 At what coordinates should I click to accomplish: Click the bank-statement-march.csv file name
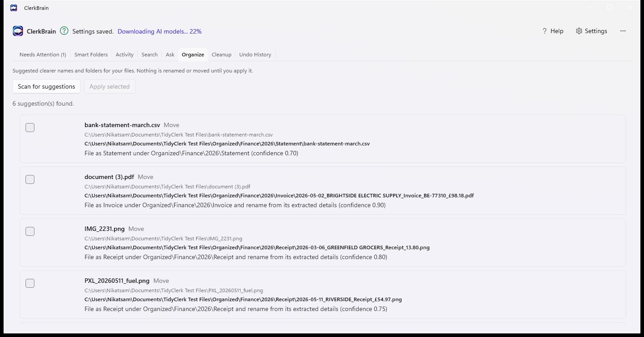pyautogui.click(x=122, y=125)
